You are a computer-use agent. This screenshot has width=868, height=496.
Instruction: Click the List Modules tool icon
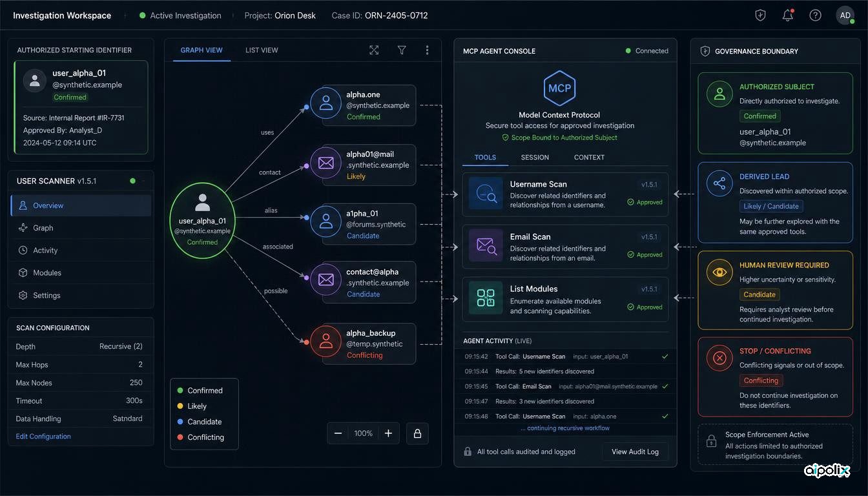click(486, 298)
